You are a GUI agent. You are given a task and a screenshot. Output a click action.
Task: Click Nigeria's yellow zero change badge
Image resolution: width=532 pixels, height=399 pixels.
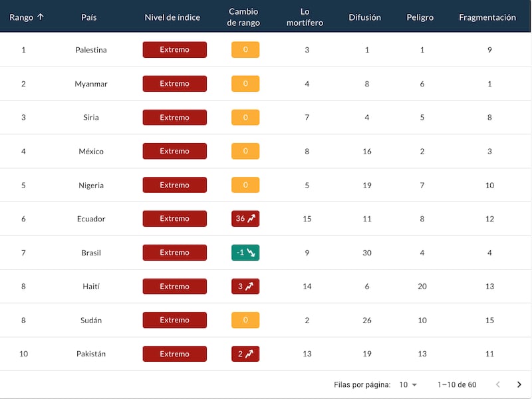coord(243,184)
